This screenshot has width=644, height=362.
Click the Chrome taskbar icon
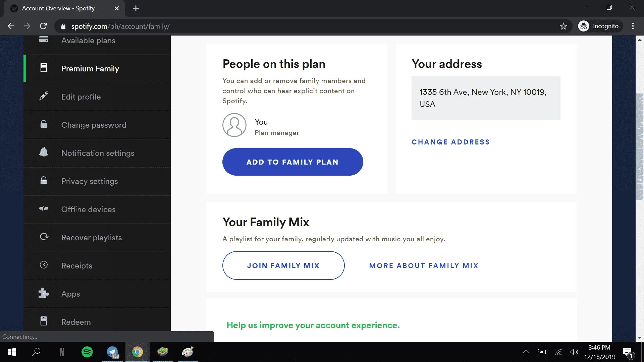click(x=138, y=352)
